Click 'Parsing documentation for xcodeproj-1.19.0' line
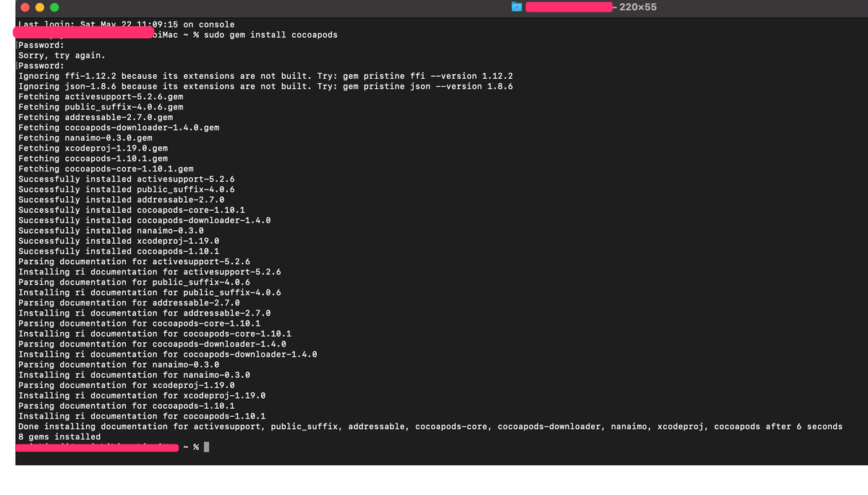Viewport: 868px width, 495px height. coord(127,385)
